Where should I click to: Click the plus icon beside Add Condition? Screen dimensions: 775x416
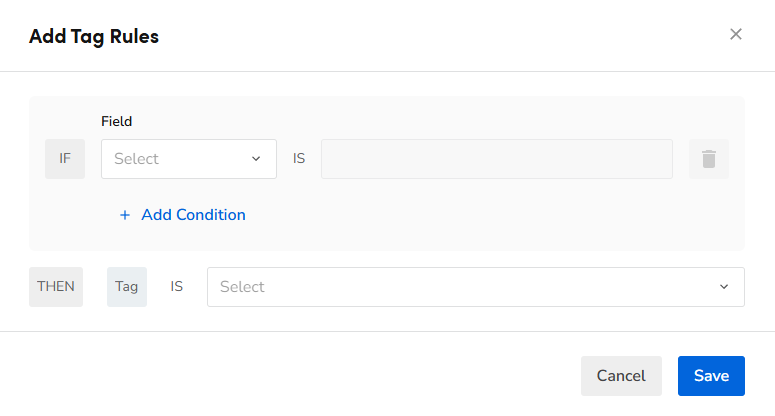click(x=125, y=215)
